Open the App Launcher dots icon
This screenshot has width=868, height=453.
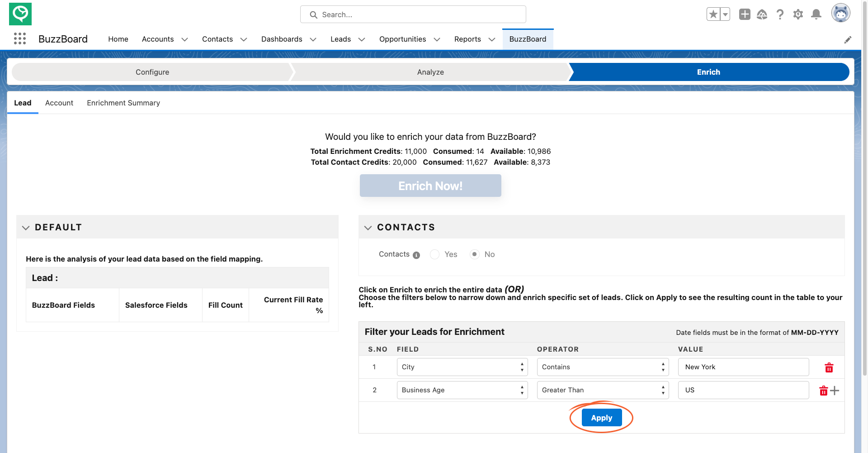[x=20, y=39]
